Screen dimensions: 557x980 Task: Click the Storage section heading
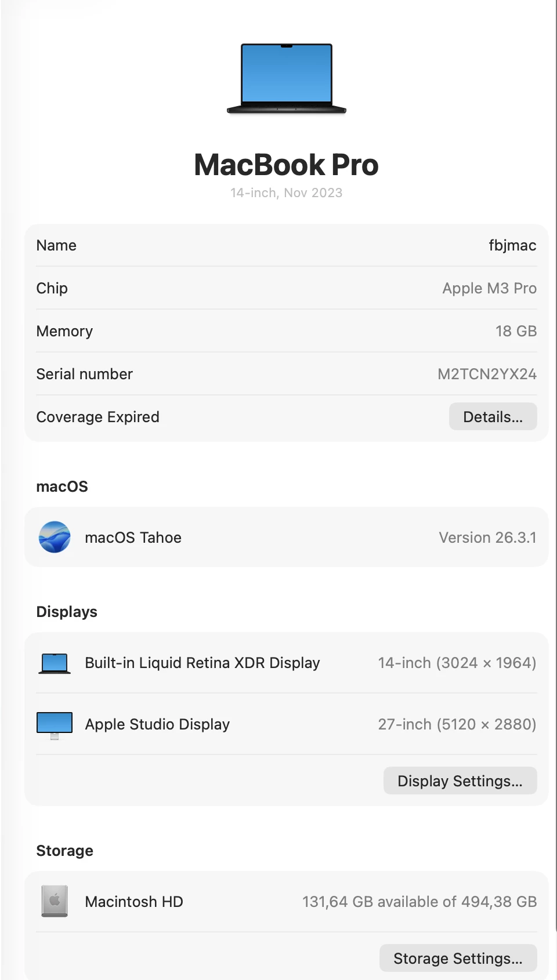point(64,851)
